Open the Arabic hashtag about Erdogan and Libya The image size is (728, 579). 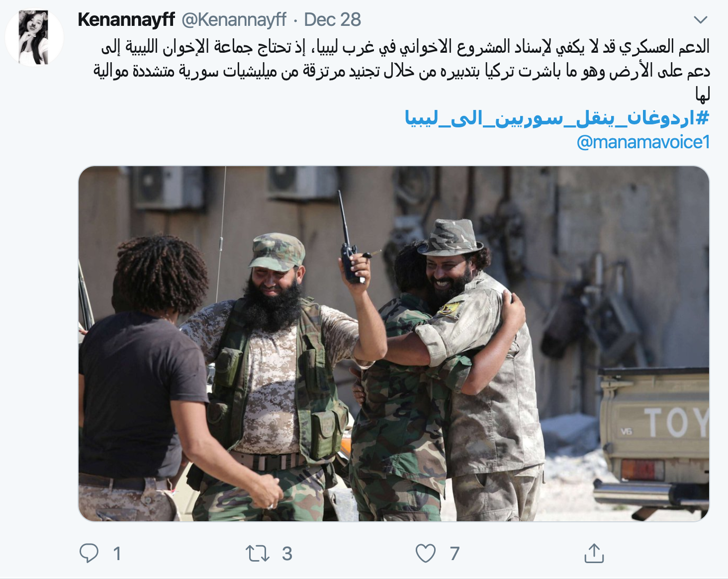point(557,118)
